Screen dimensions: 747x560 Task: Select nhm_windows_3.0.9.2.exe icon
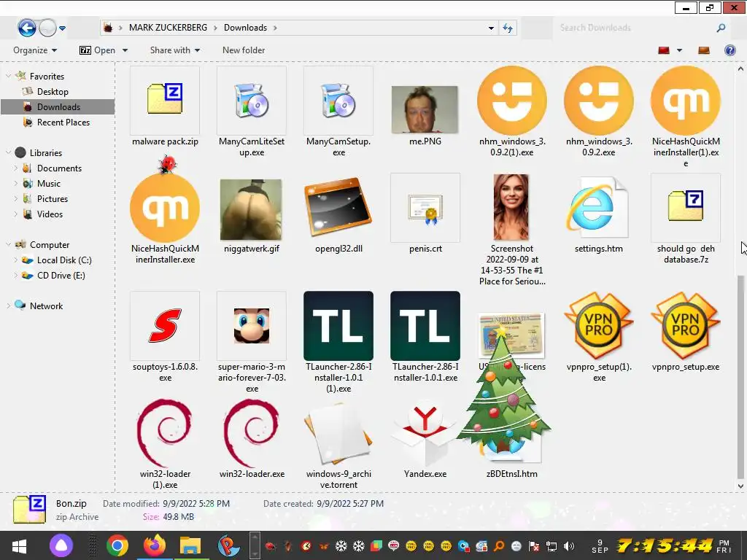599,101
